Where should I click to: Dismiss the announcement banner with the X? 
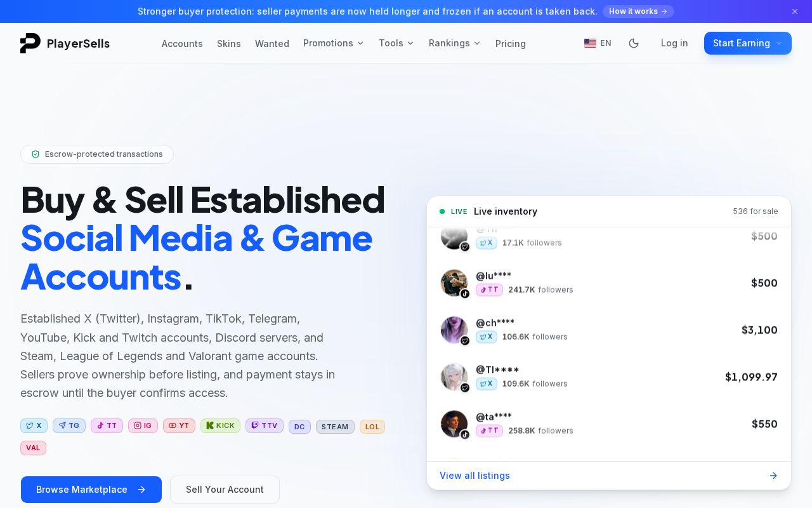pyautogui.click(x=795, y=11)
